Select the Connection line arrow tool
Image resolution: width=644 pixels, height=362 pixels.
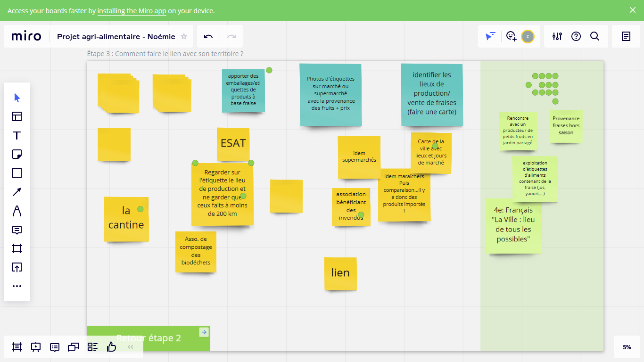pyautogui.click(x=17, y=192)
